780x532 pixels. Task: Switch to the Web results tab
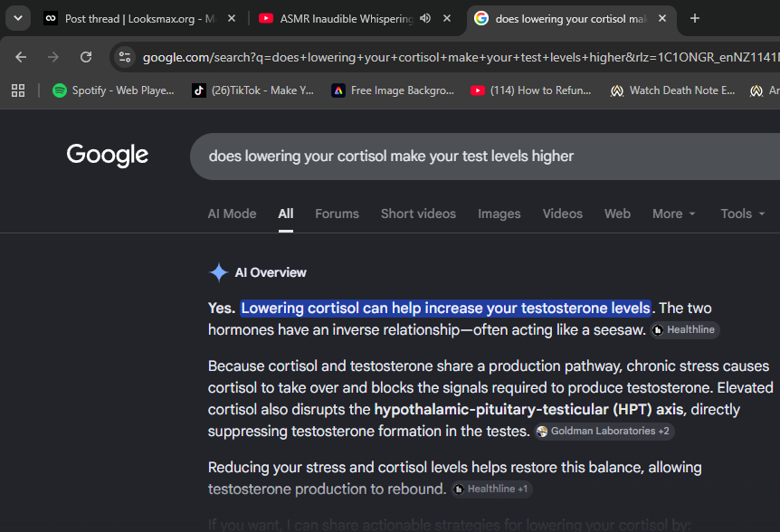(x=617, y=214)
